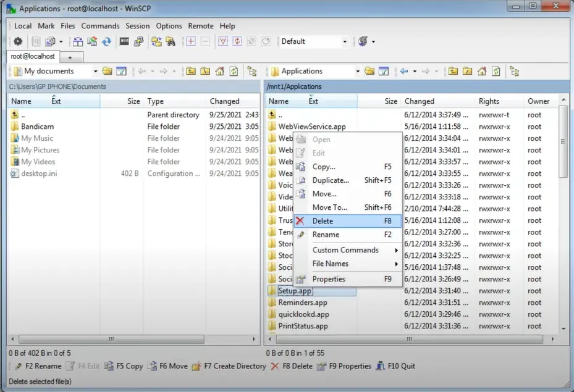Toggle local directory tree icon
The image size is (574, 392).
click(x=252, y=71)
